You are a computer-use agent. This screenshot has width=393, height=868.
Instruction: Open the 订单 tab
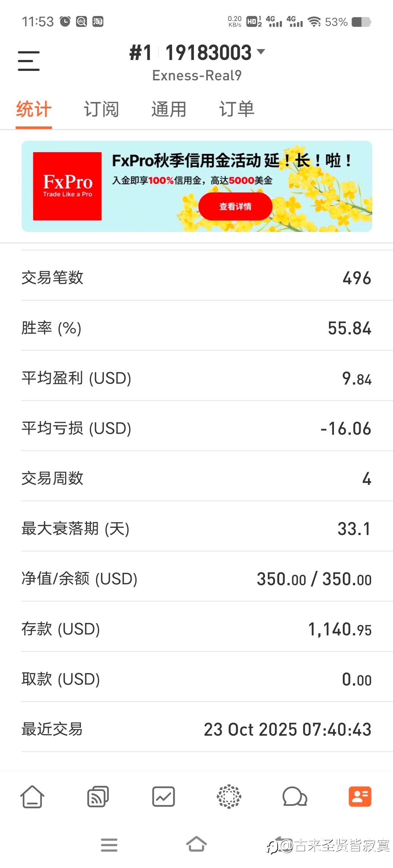237,109
